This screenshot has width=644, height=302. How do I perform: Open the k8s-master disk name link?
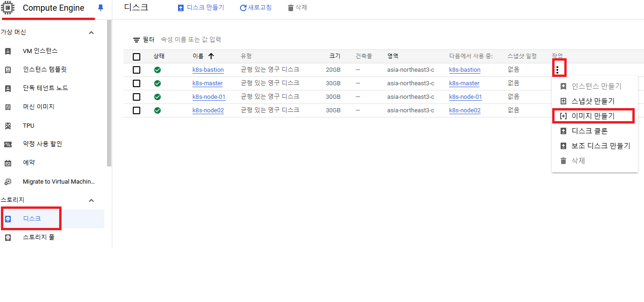click(x=207, y=83)
